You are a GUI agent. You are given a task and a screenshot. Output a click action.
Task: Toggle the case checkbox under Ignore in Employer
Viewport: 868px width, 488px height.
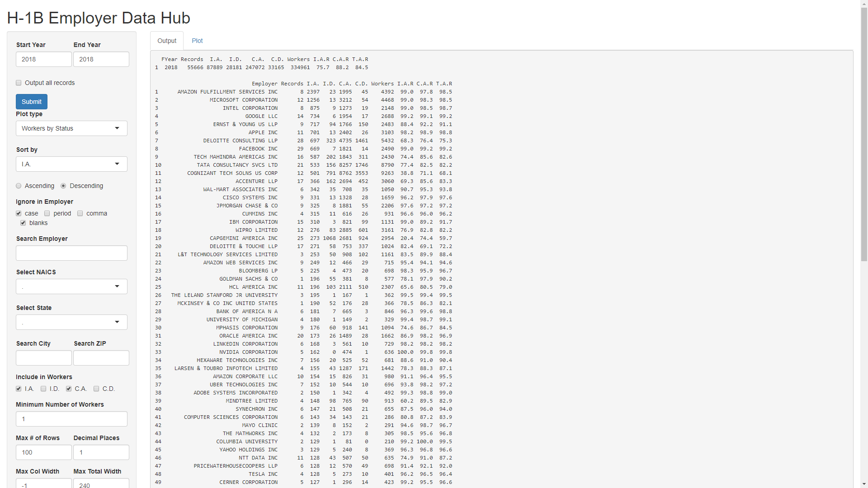tap(19, 213)
